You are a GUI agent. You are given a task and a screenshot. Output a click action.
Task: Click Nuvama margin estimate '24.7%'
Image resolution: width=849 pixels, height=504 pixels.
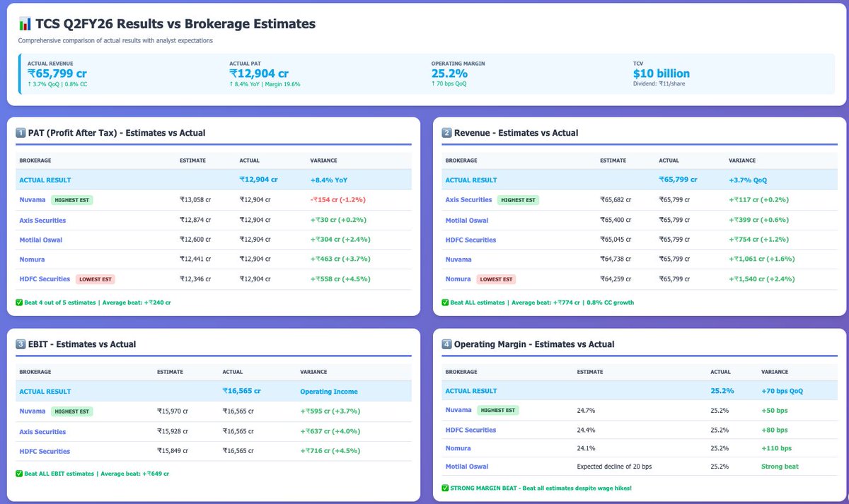585,410
